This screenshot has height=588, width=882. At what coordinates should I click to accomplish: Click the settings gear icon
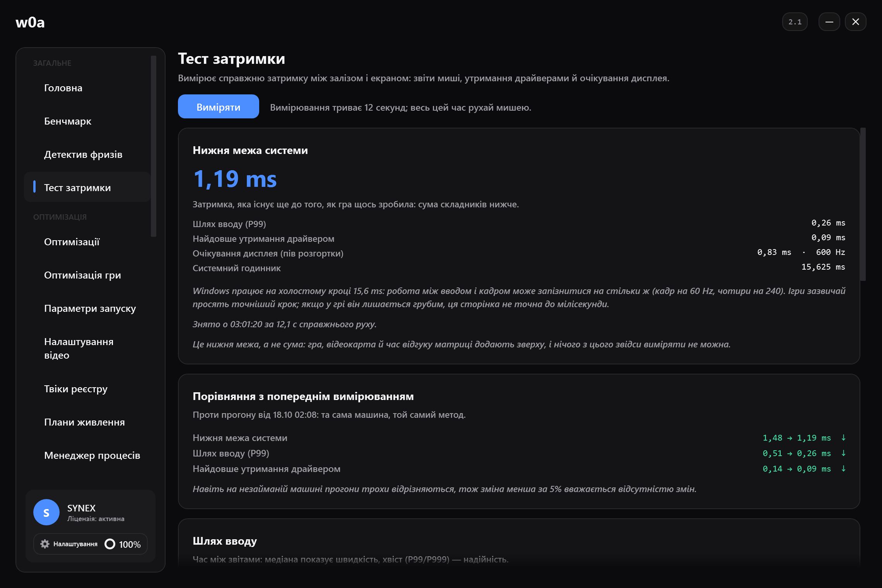point(45,544)
